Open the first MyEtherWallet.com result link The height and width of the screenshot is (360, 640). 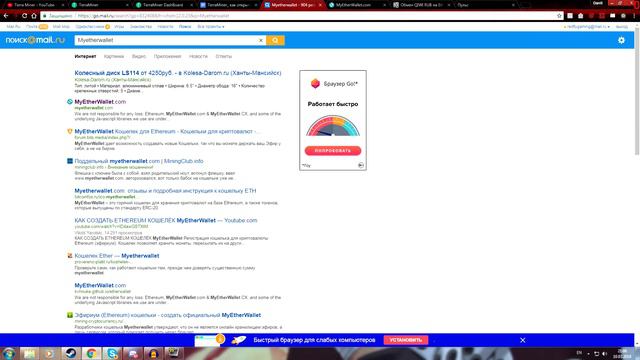pyautogui.click(x=100, y=102)
